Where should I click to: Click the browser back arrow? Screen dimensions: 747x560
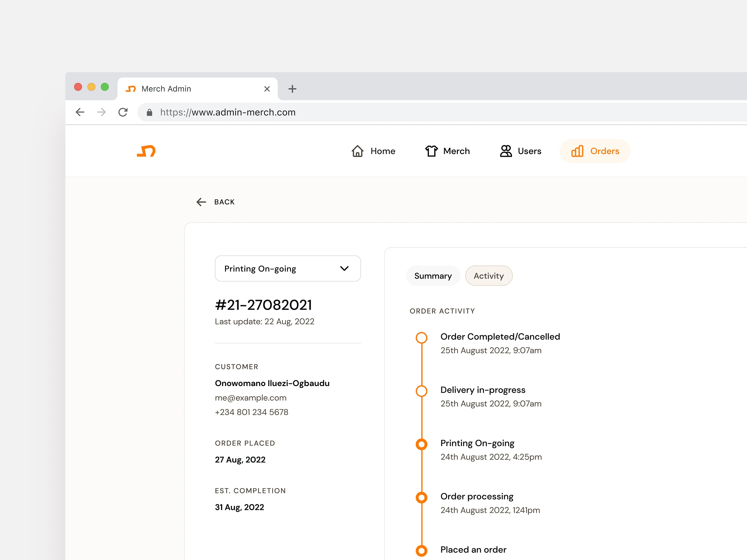point(80,112)
